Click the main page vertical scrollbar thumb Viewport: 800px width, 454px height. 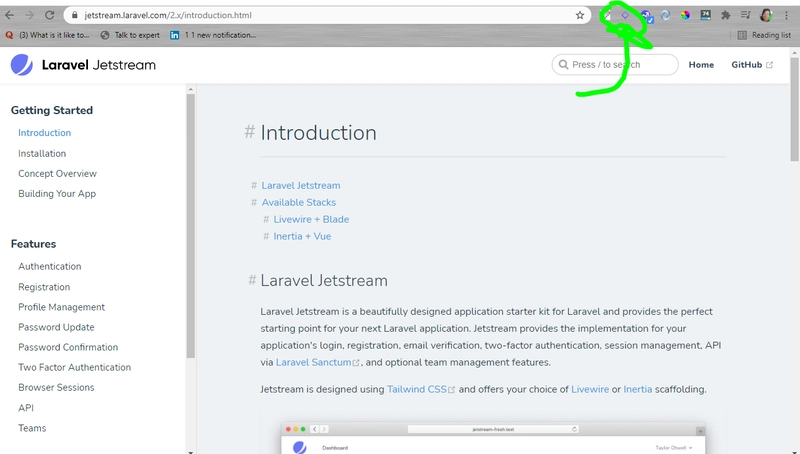point(794,108)
